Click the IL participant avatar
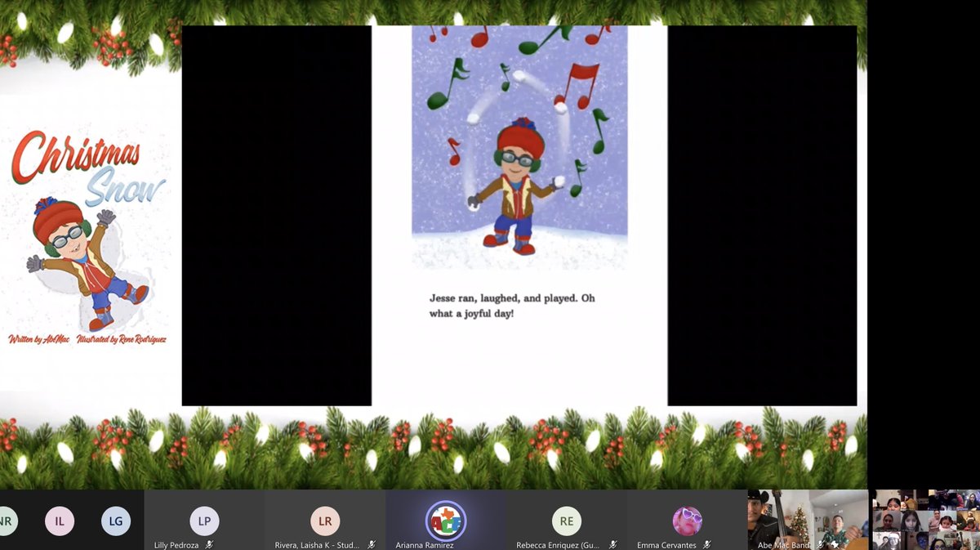The image size is (980, 550). pyautogui.click(x=60, y=521)
